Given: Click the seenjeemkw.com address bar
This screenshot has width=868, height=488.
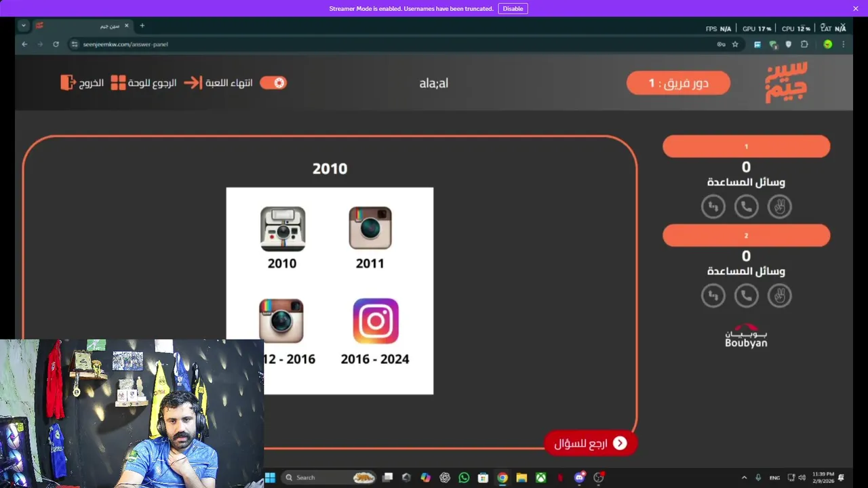Looking at the screenshot, I should tap(393, 44).
